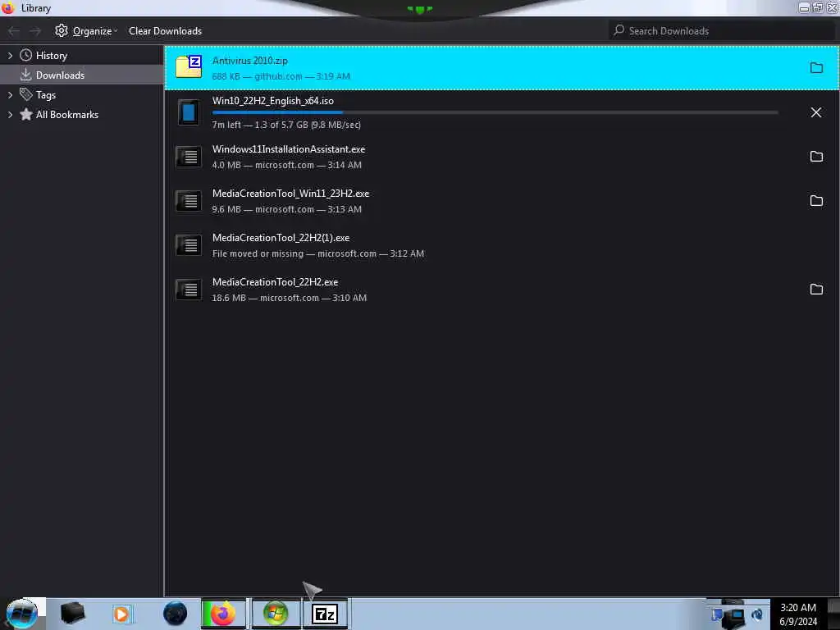Cancel the Win10_22H2_English_x64.iso download
The image size is (840, 630).
pos(816,112)
